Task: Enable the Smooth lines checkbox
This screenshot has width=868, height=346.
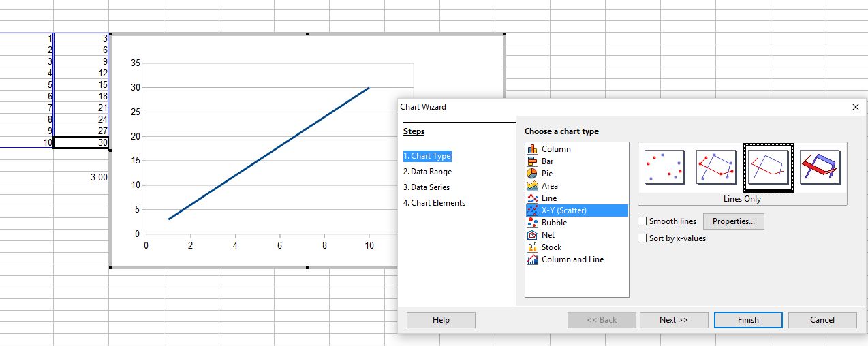Action: coord(642,221)
